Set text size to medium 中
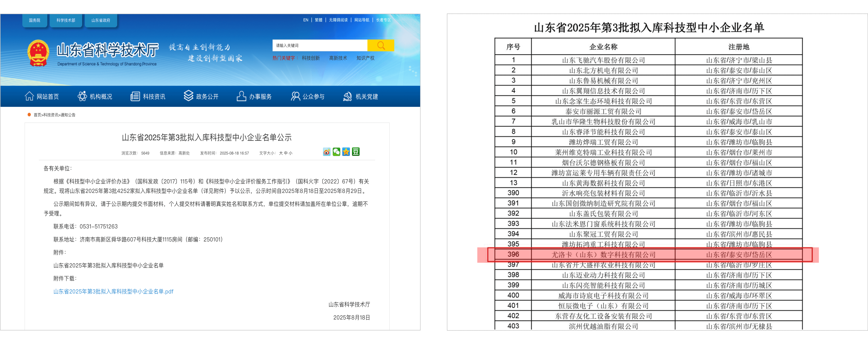 (286, 153)
